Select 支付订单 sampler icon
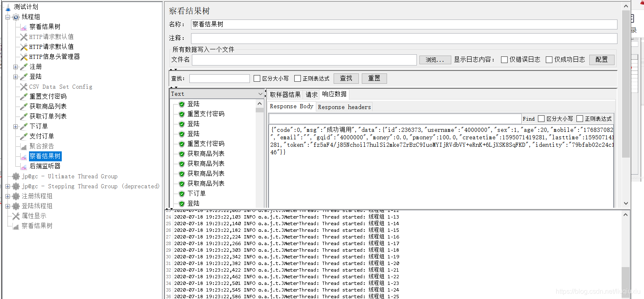The height and width of the screenshot is (299, 644). coord(24,136)
